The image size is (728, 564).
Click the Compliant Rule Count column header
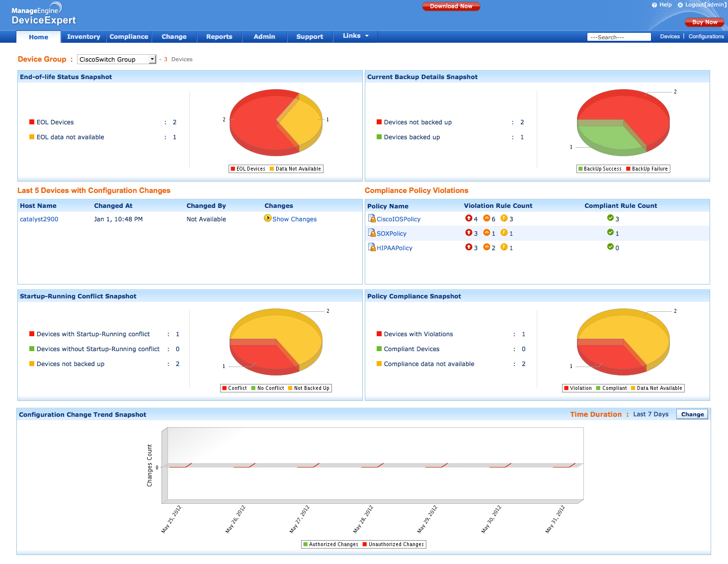(x=621, y=206)
